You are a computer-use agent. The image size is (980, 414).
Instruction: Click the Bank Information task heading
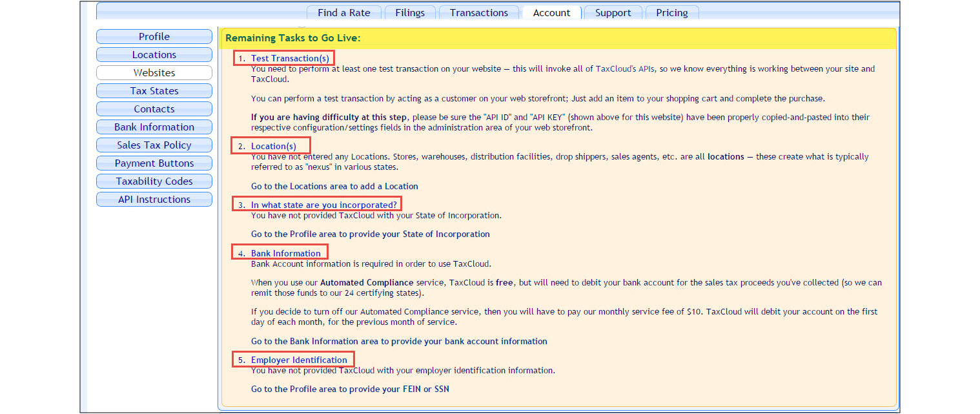click(x=286, y=253)
